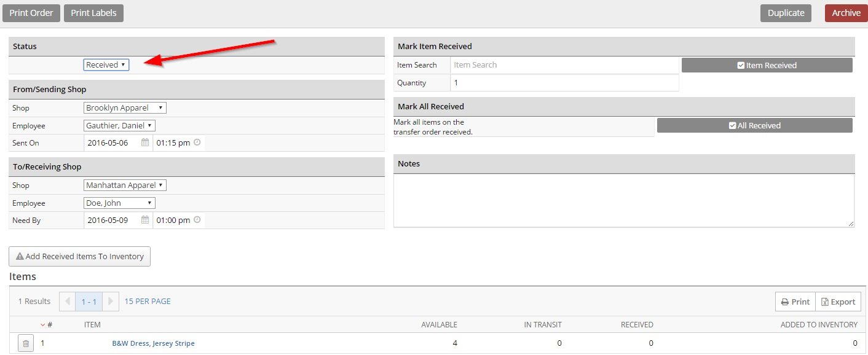Click the Item Received check button

(767, 65)
